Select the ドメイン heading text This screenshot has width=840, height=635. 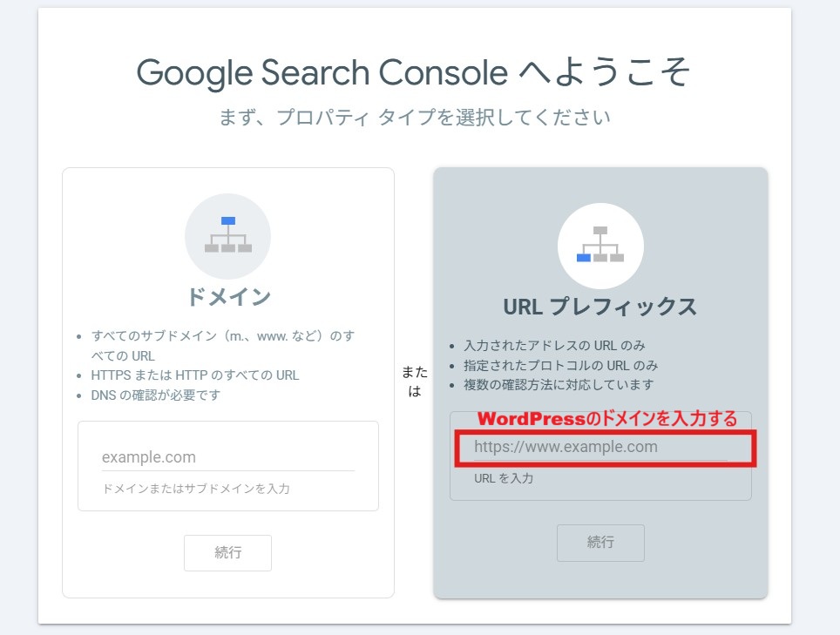(x=229, y=297)
